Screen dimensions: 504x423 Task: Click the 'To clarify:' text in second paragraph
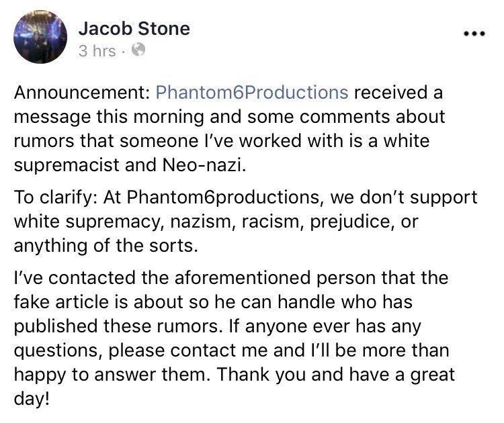point(56,197)
